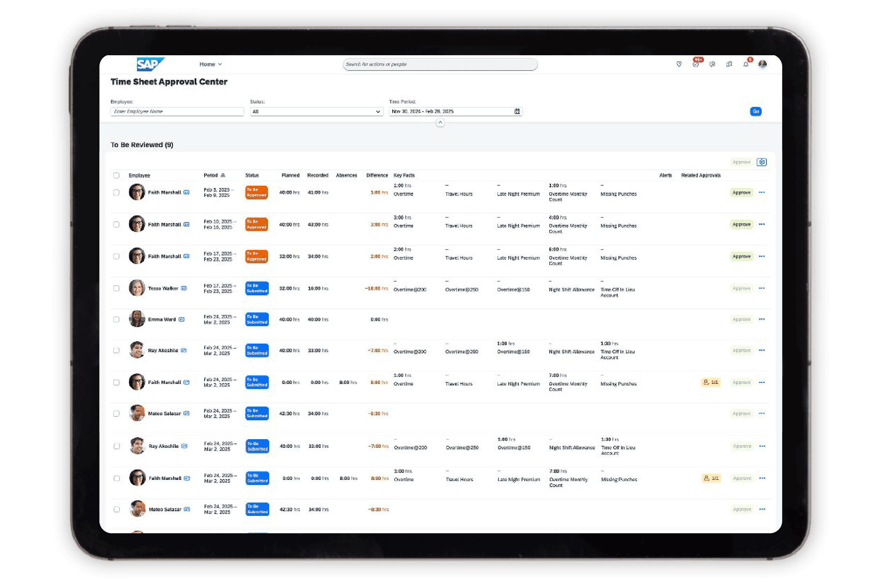Expand the Home navigation menu
Image resolution: width=882 pixels, height=588 pixels.
210,64
